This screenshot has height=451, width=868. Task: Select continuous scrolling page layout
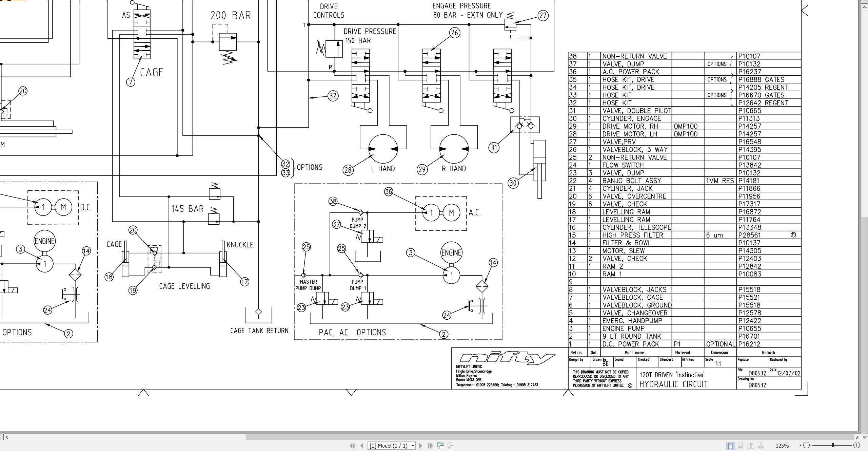coord(741,446)
